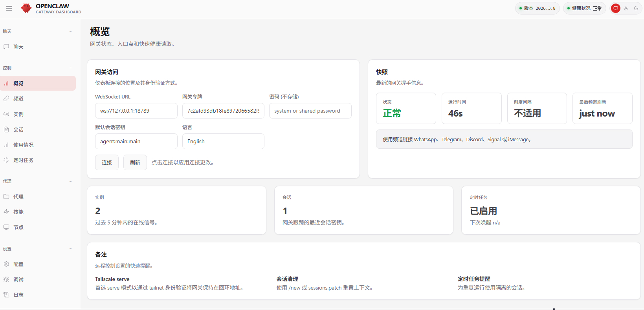Collapse the 代理 sidebar section
This screenshot has height=310, width=644.
71,181
